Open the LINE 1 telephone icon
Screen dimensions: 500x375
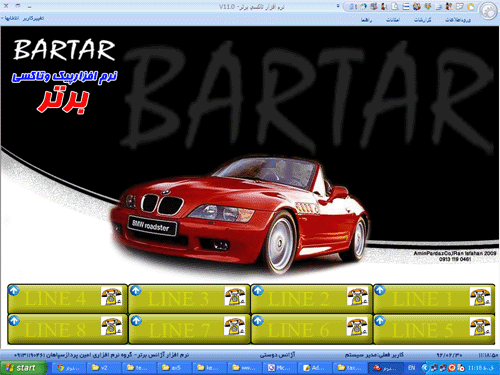(480, 297)
